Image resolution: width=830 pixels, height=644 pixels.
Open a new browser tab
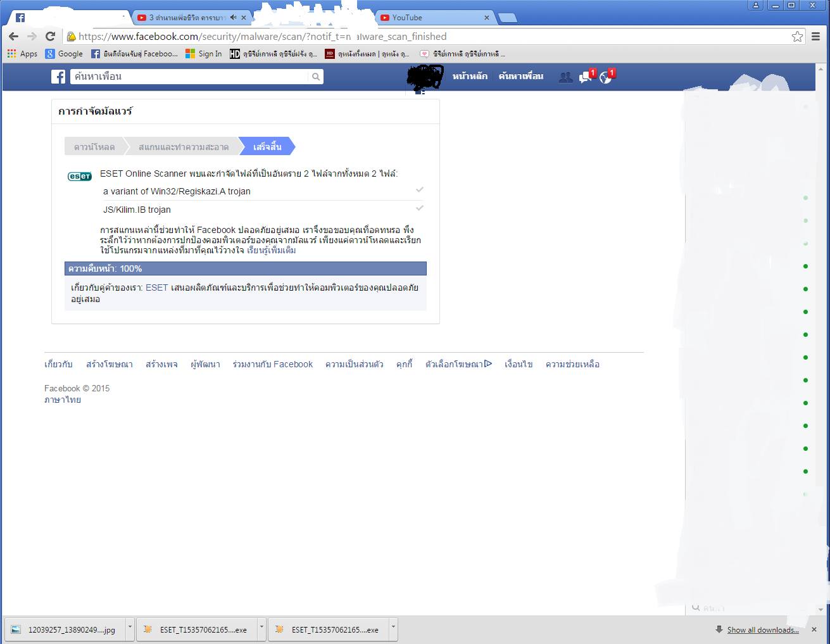tap(508, 18)
